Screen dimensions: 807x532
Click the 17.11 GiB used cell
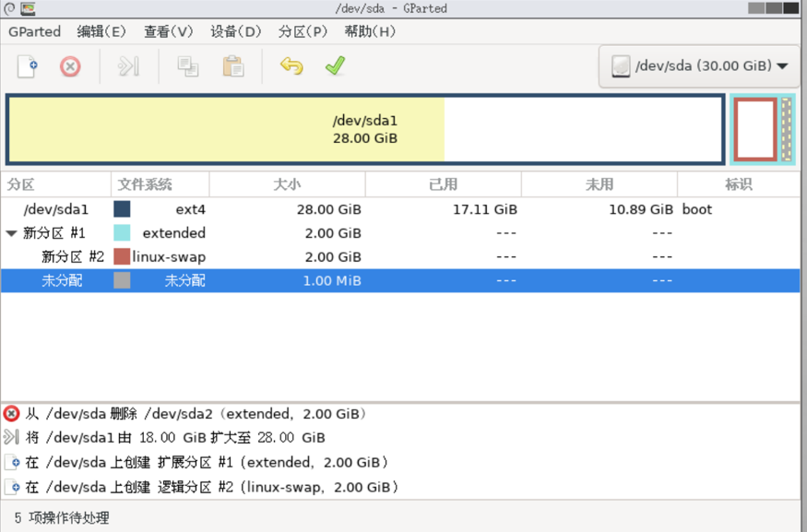[485, 209]
